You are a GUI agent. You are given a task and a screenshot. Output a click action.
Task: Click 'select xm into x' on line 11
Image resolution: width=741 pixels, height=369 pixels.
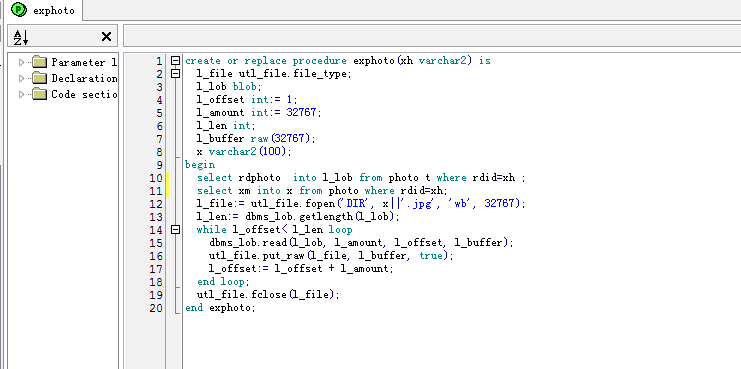(x=245, y=191)
